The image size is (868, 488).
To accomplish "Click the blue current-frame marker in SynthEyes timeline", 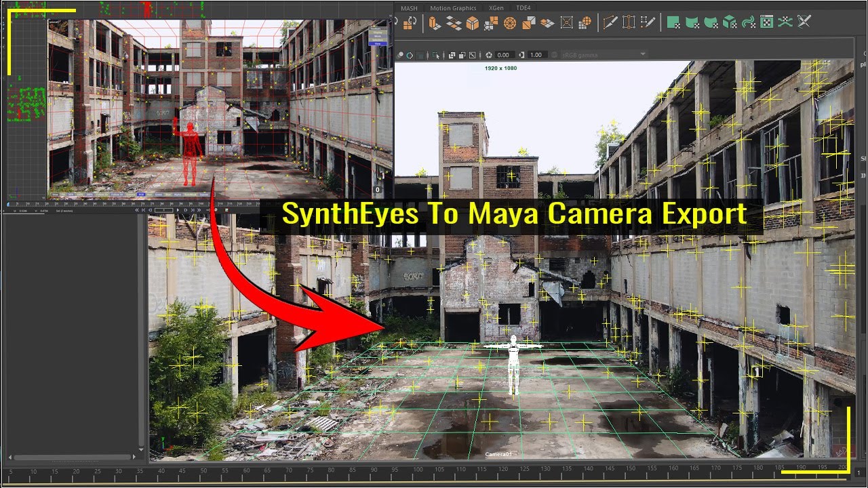I will click(x=8, y=204).
